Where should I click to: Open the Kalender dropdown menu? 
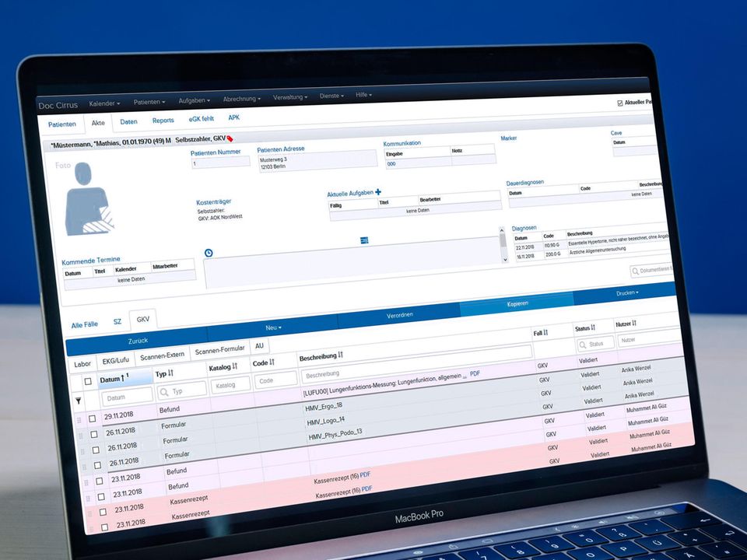click(104, 103)
